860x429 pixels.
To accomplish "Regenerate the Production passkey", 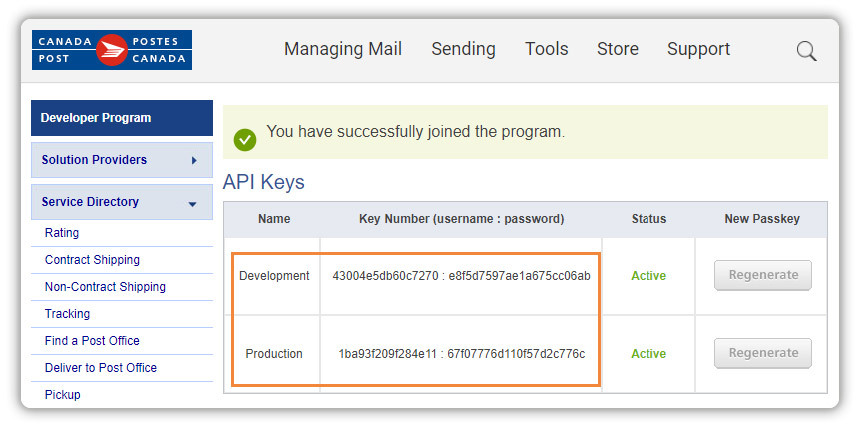I will (x=762, y=353).
